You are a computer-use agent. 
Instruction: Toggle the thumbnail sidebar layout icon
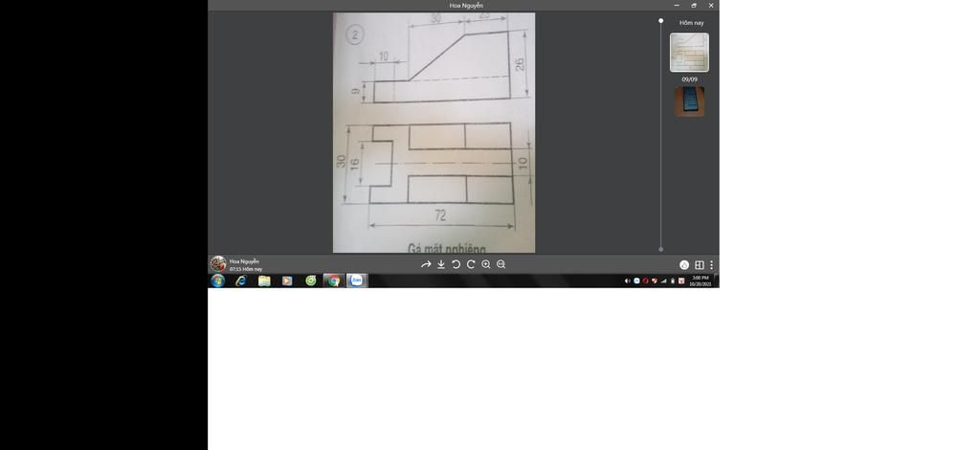coord(700,265)
